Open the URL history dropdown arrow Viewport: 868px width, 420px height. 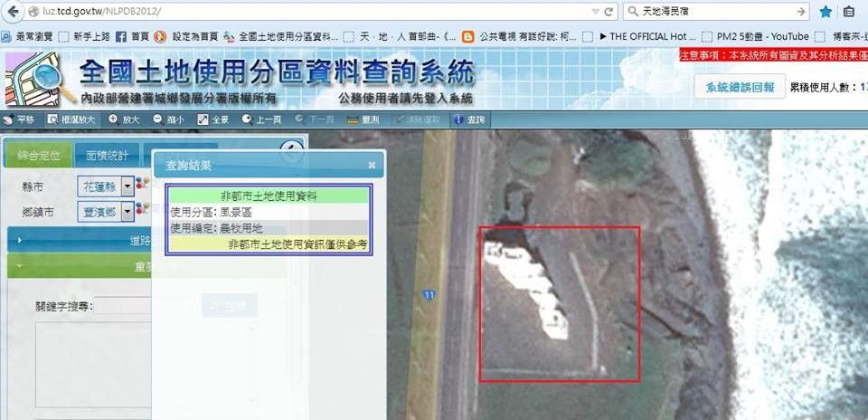[595, 12]
